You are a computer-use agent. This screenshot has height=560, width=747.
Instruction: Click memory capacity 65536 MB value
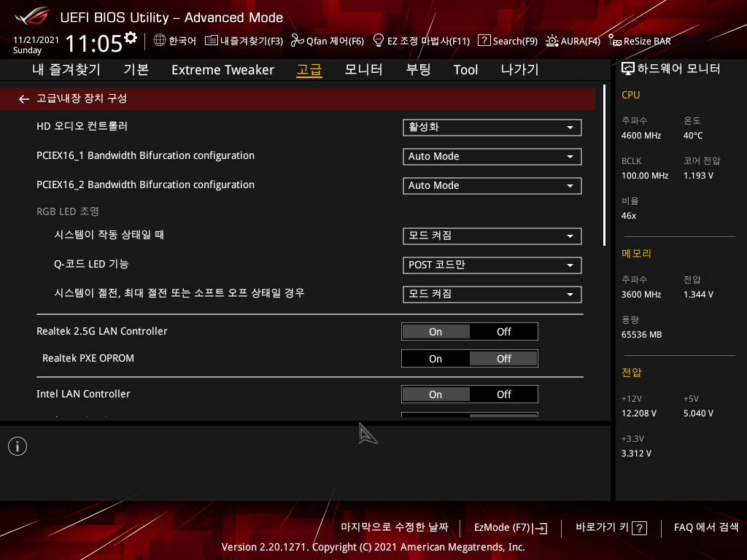tap(641, 335)
